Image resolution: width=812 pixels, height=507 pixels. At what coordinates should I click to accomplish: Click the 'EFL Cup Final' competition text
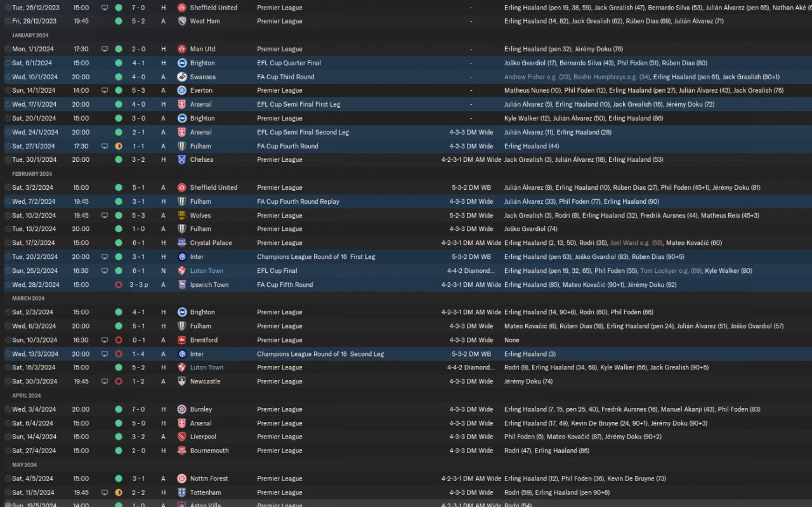(278, 270)
